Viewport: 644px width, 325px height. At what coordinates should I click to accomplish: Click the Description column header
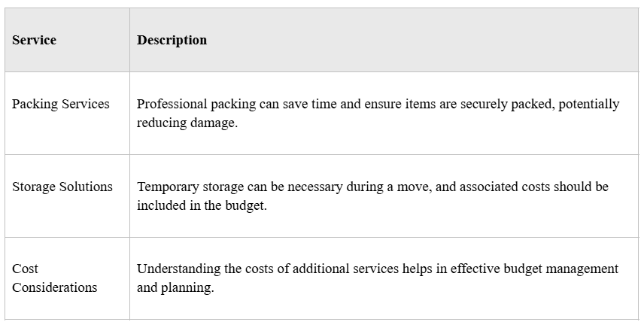pos(172,40)
